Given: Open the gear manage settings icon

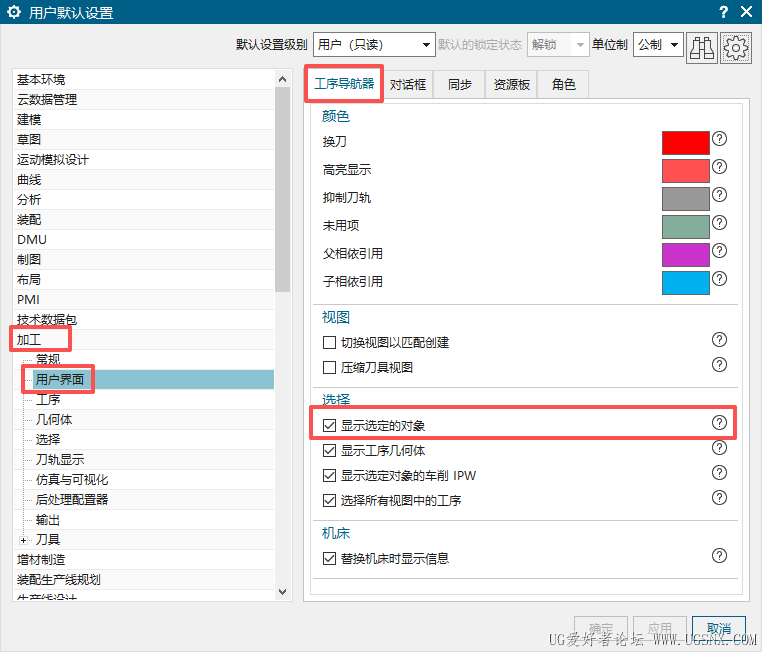Looking at the screenshot, I should pos(736,48).
